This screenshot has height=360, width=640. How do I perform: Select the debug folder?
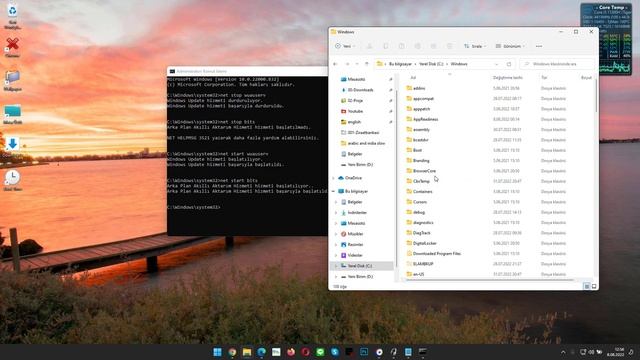(x=416, y=212)
